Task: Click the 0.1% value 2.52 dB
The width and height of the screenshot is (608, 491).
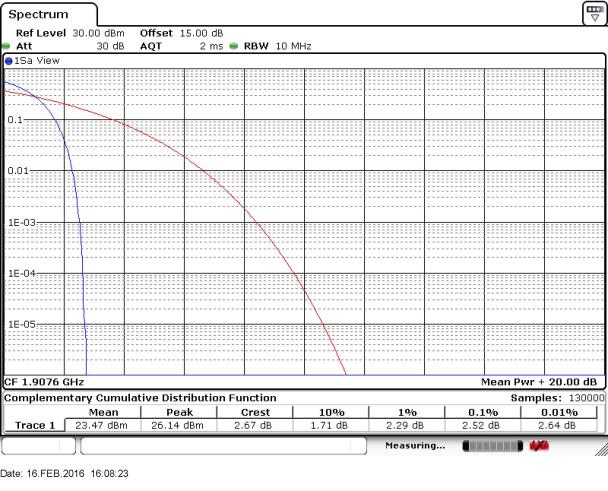Action: 481,425
